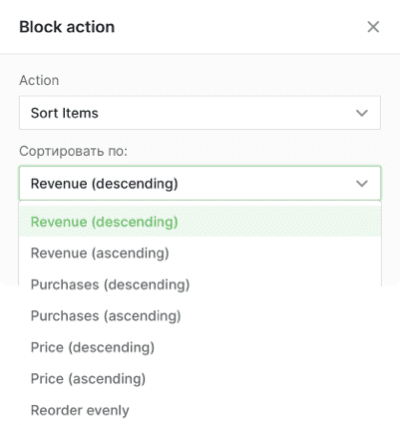This screenshot has height=425, width=400.
Task: Click the Сортировать по: label
Action: coord(73,151)
